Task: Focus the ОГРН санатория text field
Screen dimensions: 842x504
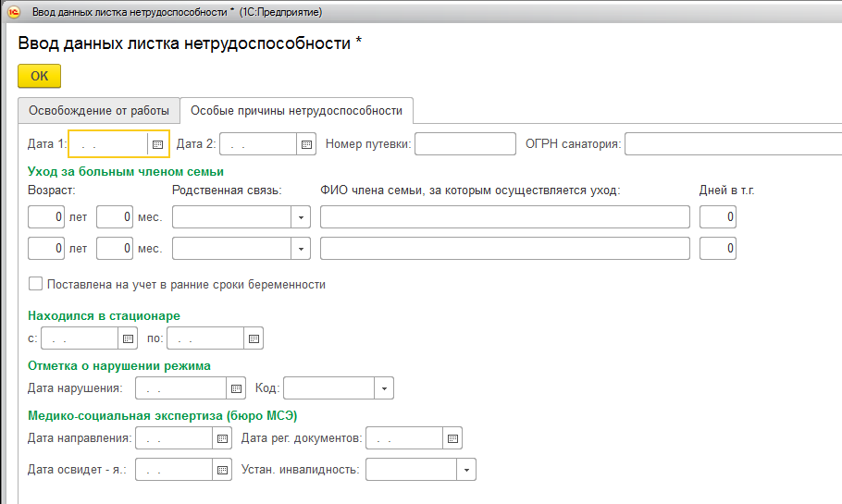Action: point(733,144)
